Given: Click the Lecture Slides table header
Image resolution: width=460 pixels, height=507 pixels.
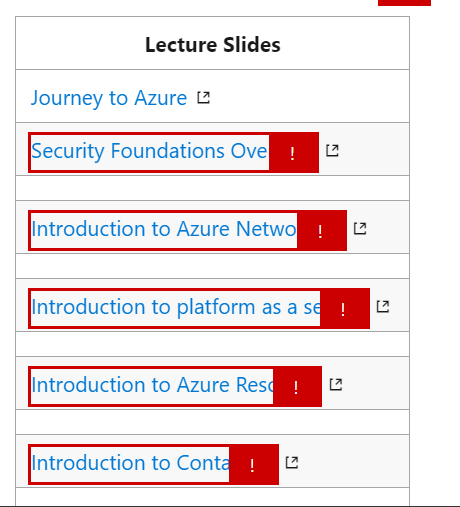Looking at the screenshot, I should (x=213, y=45).
